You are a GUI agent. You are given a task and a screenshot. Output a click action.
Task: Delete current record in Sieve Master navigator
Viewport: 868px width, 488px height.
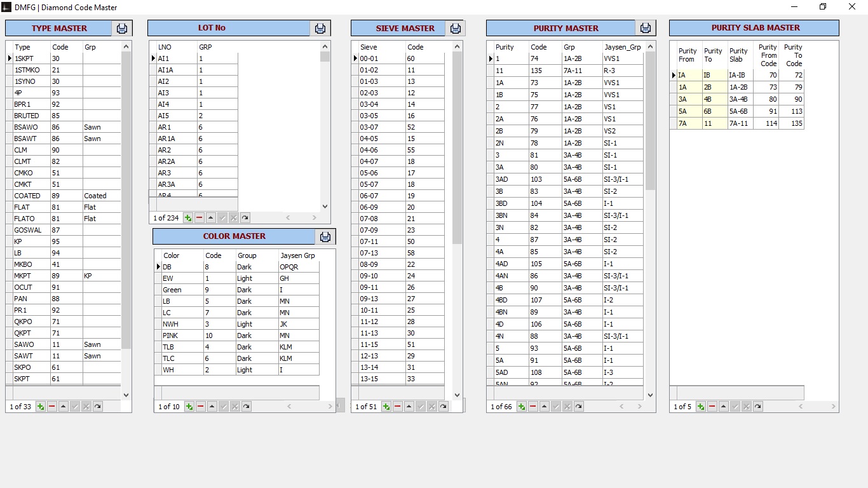(398, 407)
